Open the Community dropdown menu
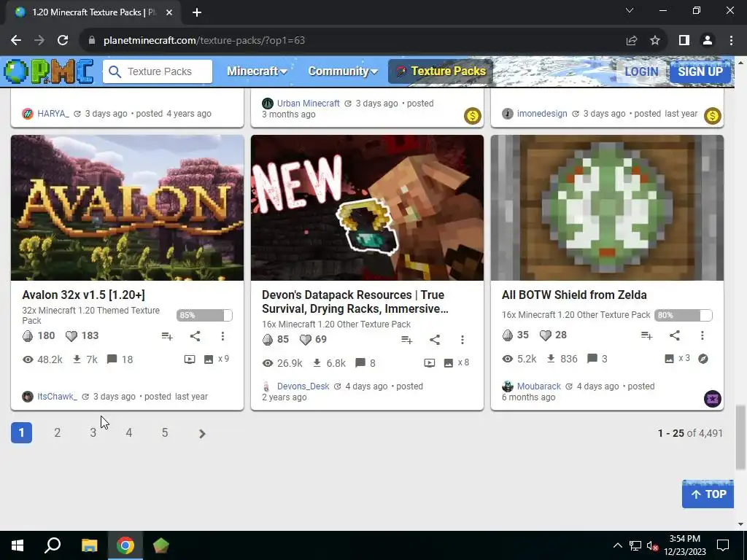Viewport: 747px width, 560px height. pos(343,71)
